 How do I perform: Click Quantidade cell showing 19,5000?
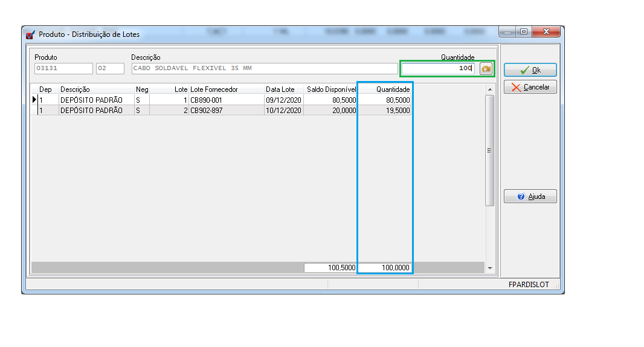pyautogui.click(x=385, y=111)
